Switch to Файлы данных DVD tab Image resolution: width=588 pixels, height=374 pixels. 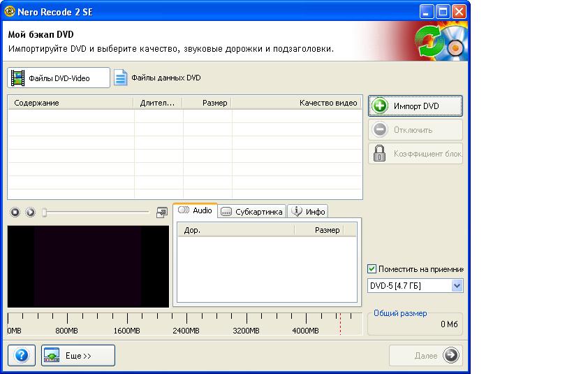(x=158, y=78)
